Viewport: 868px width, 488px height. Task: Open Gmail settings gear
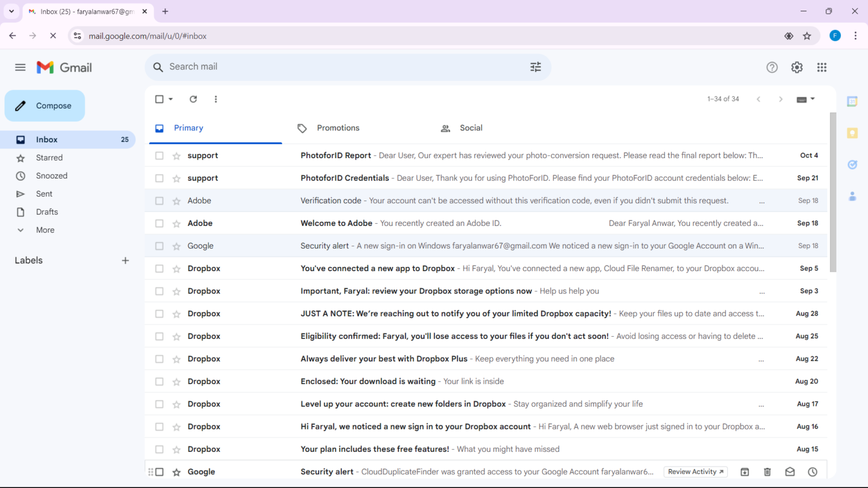coord(797,67)
